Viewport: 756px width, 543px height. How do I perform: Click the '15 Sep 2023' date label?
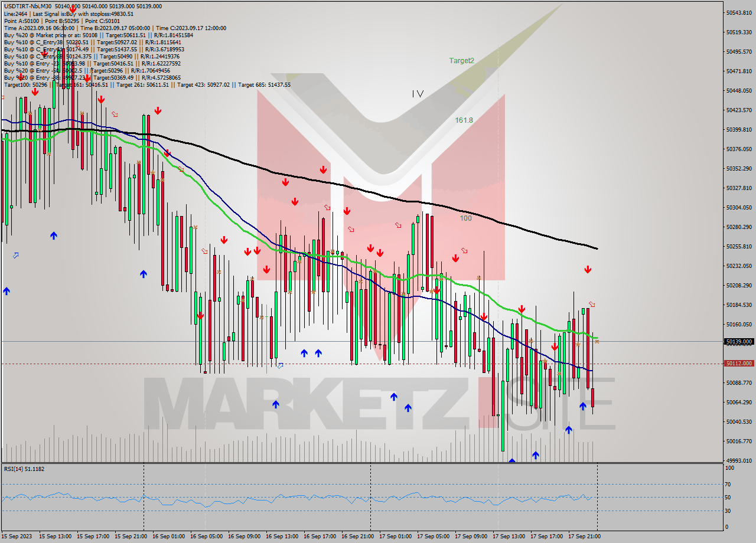pos(17,537)
